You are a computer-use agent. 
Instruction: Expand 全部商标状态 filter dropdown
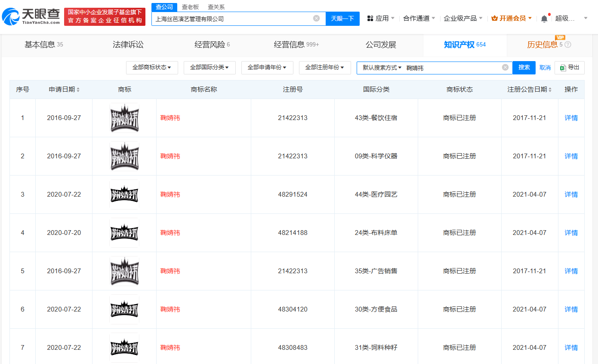(152, 68)
